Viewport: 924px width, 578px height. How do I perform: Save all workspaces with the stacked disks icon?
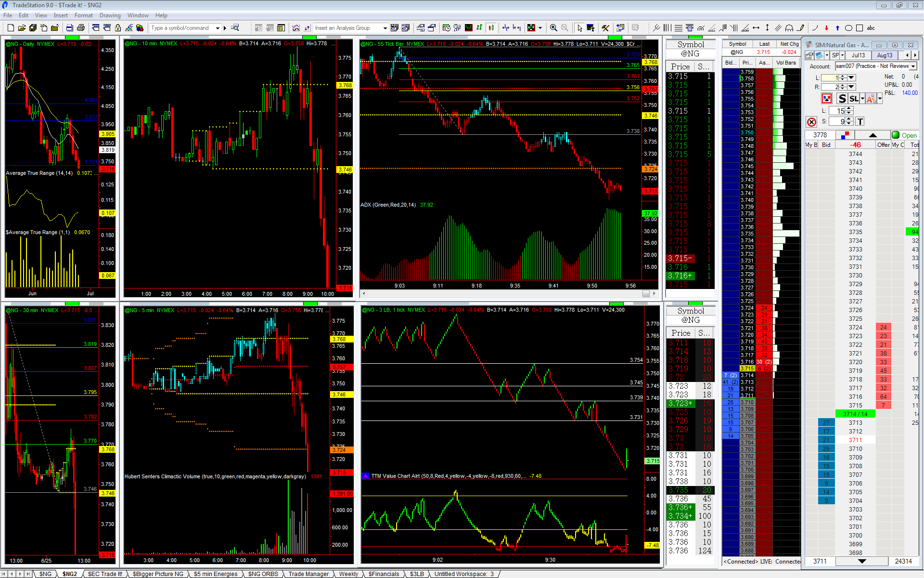click(33, 28)
